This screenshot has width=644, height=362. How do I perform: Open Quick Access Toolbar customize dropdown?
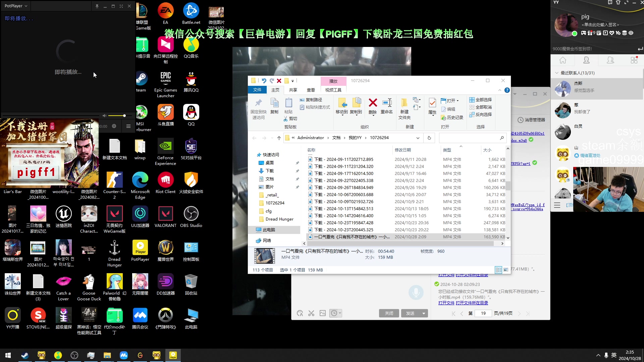tap(292, 81)
